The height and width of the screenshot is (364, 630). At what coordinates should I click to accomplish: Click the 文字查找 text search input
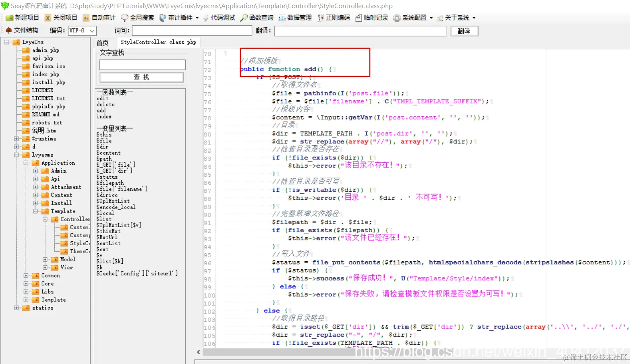tap(143, 64)
